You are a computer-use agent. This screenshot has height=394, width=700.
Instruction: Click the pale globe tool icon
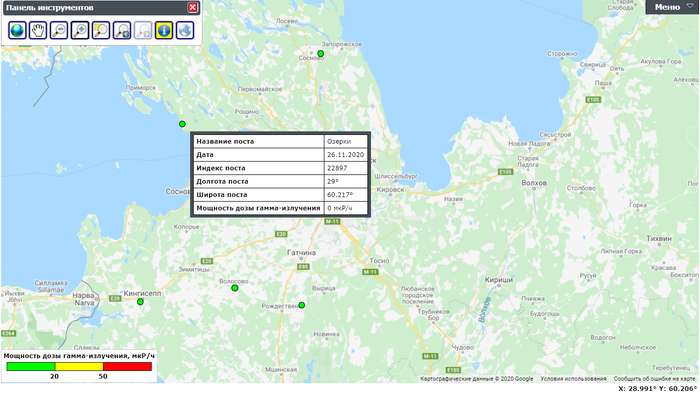(185, 30)
